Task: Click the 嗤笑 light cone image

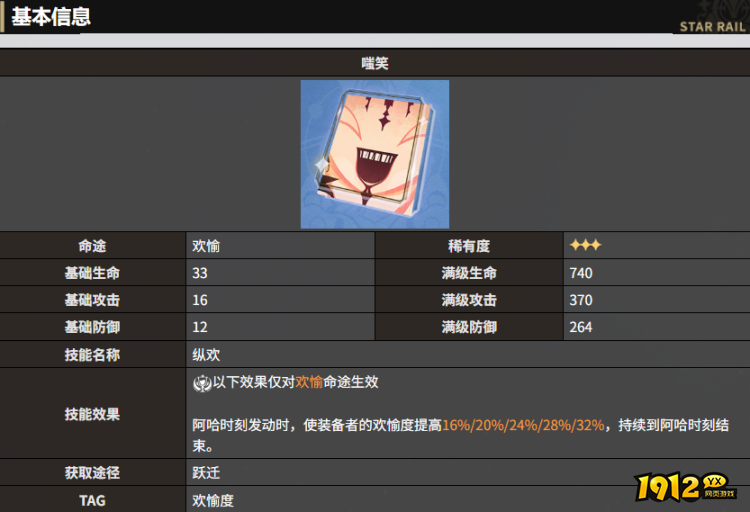Action: pyautogui.click(x=375, y=154)
